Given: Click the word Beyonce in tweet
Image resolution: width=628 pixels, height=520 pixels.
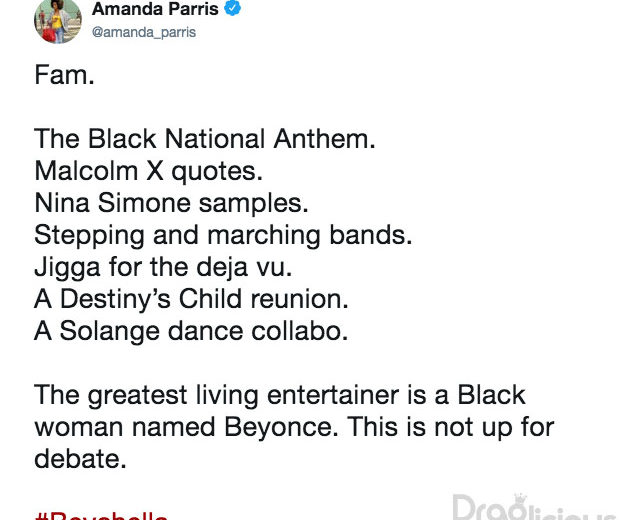Looking at the screenshot, I should pos(281,427).
